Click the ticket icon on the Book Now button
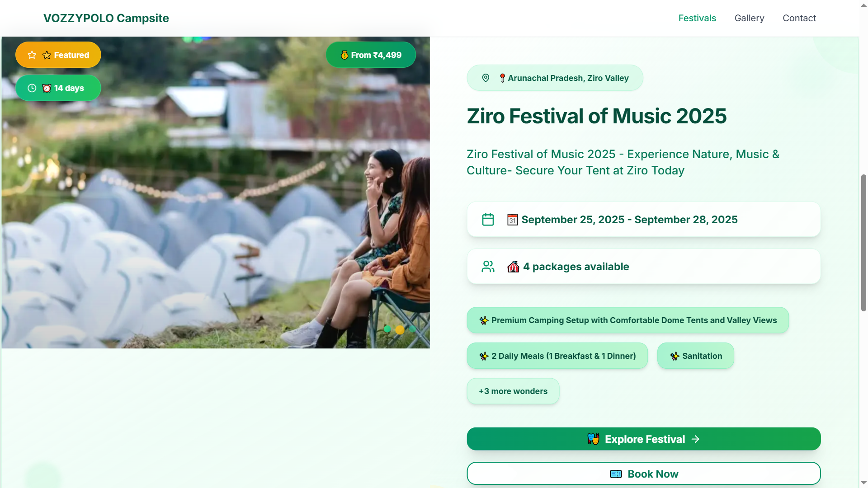This screenshot has height=488, width=868. 615,474
